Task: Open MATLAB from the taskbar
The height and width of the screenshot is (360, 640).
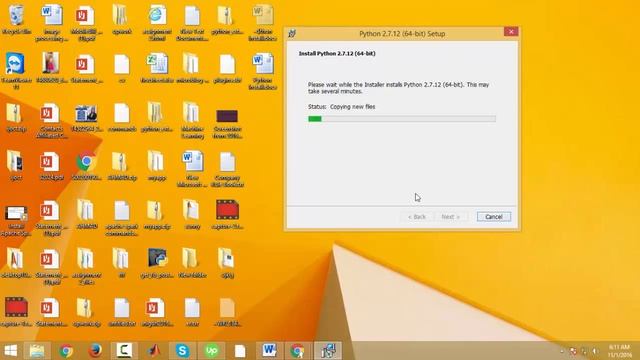Action: point(153,351)
